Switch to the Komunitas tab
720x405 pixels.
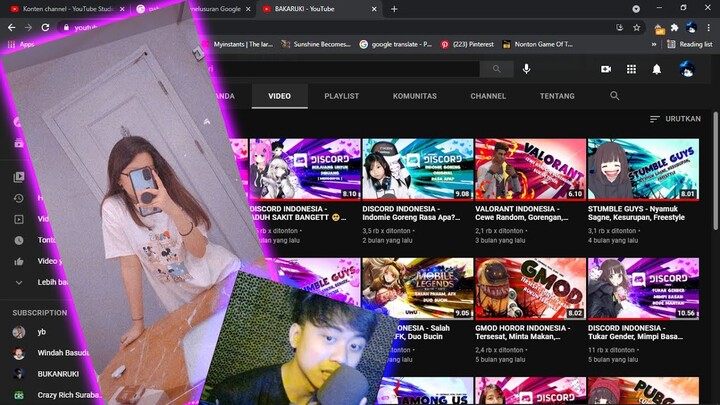click(x=414, y=96)
